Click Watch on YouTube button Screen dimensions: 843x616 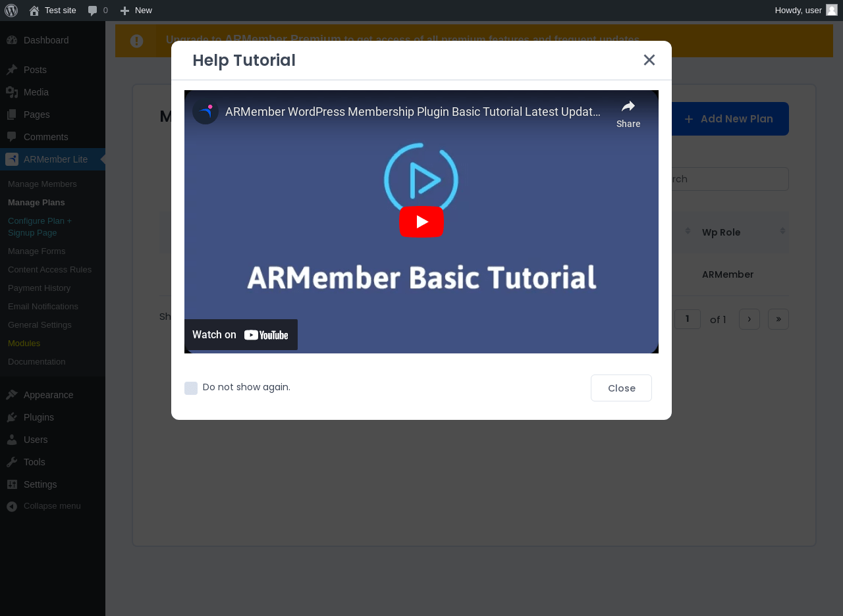241,334
